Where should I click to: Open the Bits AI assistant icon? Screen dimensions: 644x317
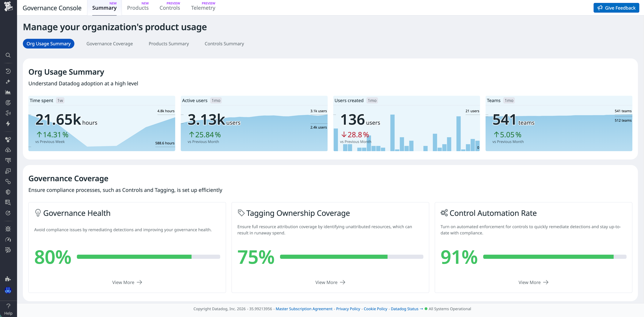(8, 290)
